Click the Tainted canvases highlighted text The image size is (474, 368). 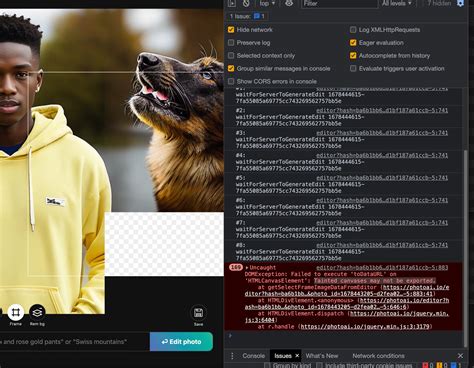point(374,281)
